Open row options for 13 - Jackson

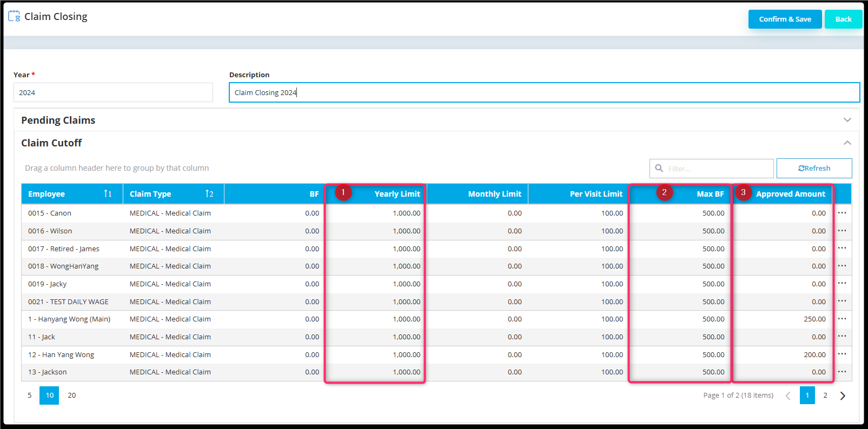[842, 372]
